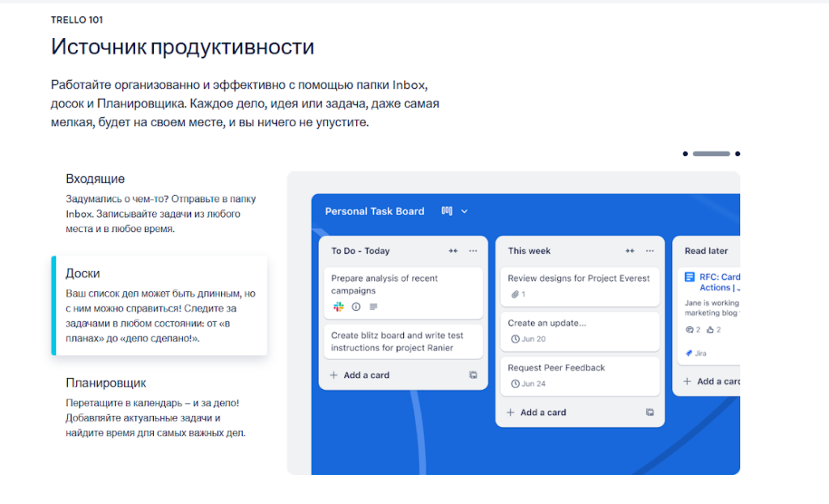The image size is (829, 504).
Task: Go to last carousel slide dot
Action: (738, 154)
